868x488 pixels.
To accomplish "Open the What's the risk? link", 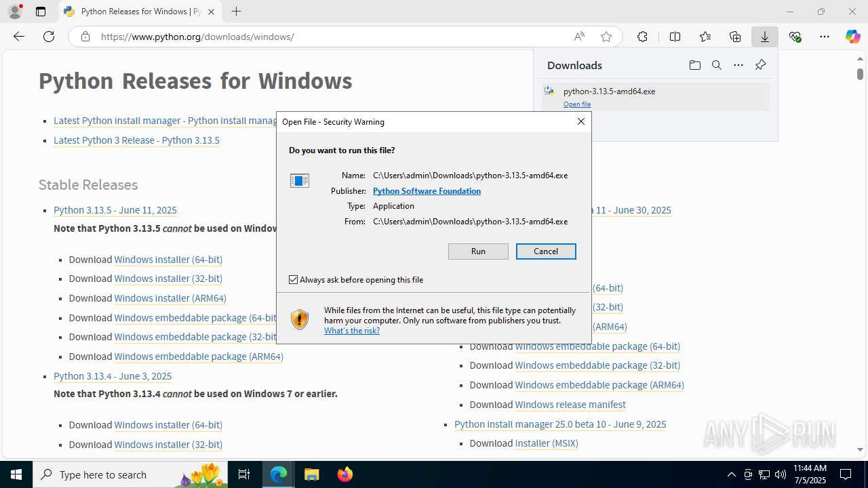I will click(352, 331).
